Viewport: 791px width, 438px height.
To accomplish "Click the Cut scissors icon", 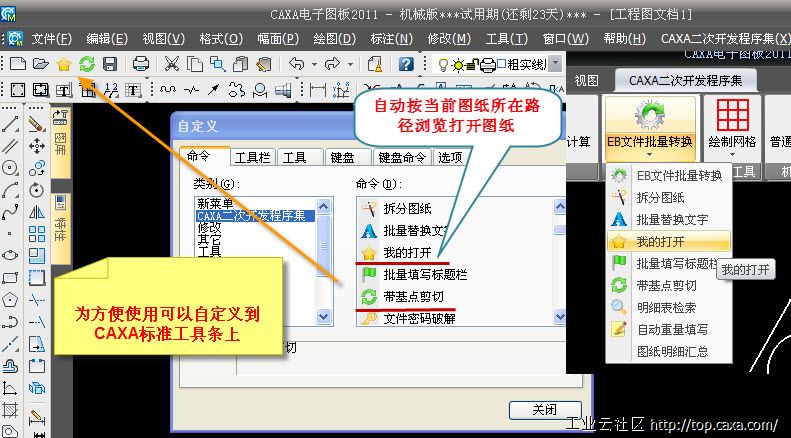I will 172,64.
